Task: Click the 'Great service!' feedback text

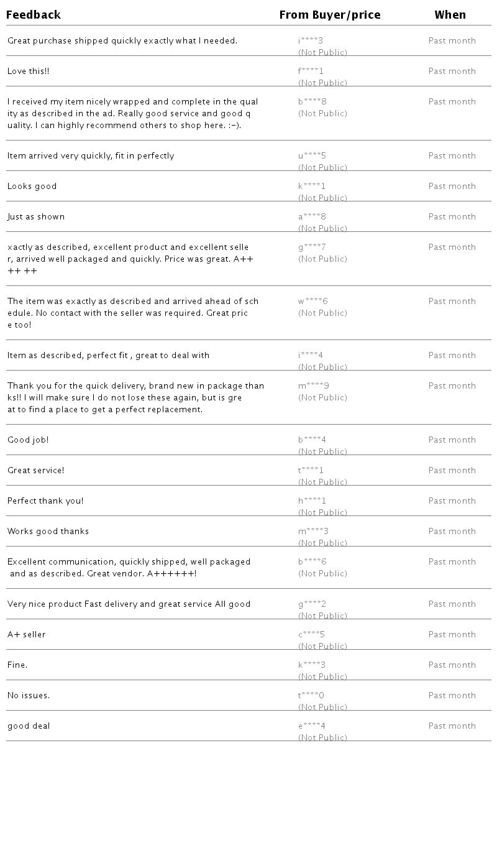Action: pyautogui.click(x=36, y=471)
